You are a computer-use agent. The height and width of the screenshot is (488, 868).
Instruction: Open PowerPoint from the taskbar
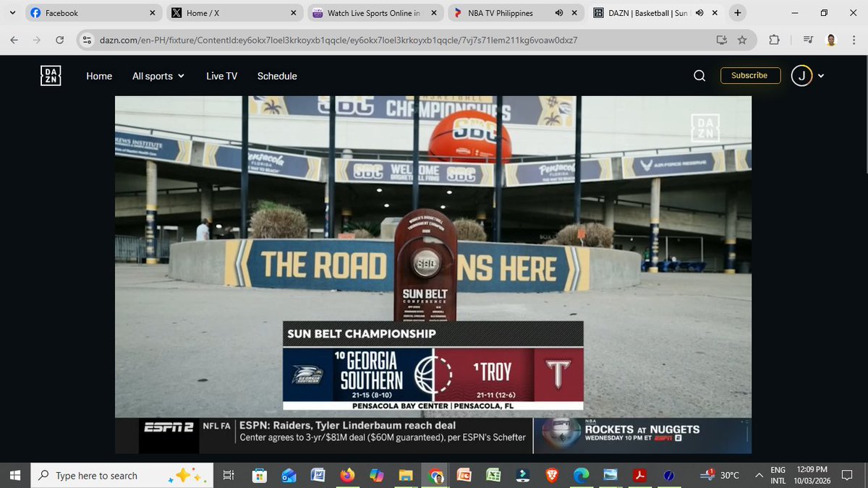pos(464,475)
